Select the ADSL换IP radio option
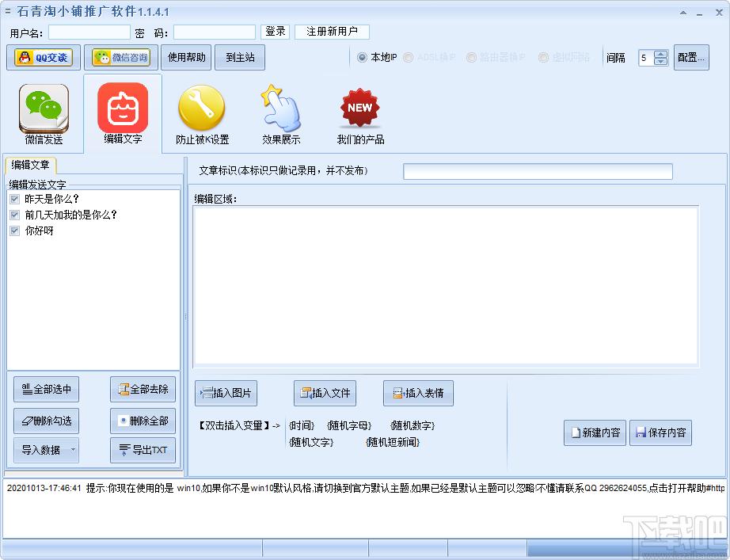Viewport: 730px width, 560px height. coord(409,57)
